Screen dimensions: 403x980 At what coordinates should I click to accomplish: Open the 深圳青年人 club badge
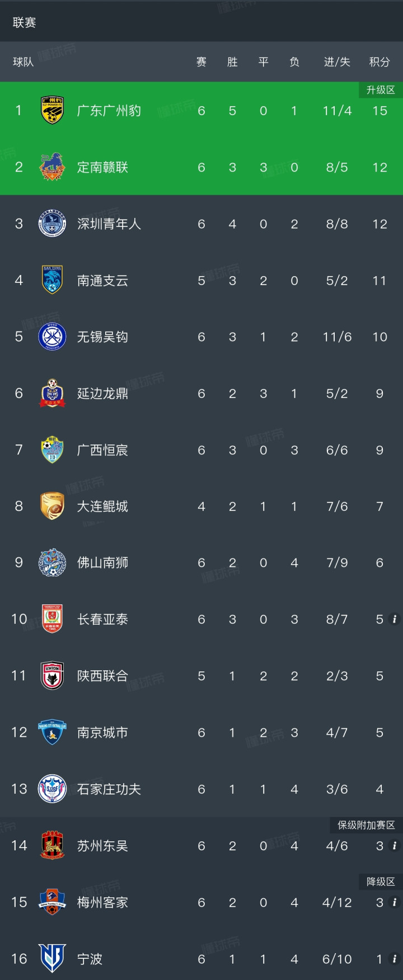tap(52, 224)
